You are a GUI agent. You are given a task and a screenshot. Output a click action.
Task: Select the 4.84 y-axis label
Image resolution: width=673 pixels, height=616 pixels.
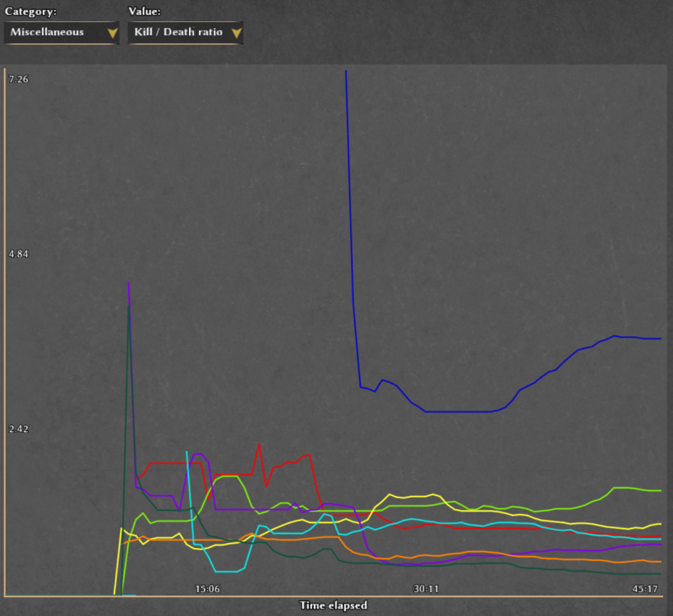[x=18, y=254]
